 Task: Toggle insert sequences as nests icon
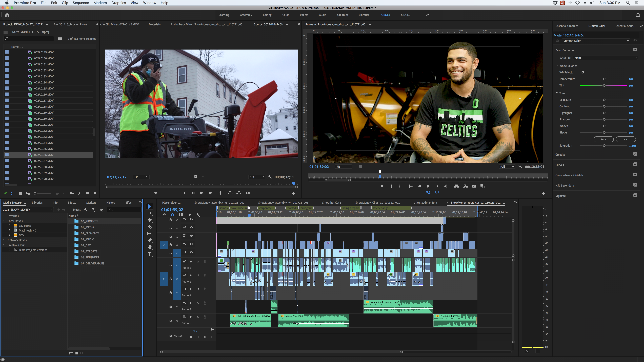click(x=164, y=215)
